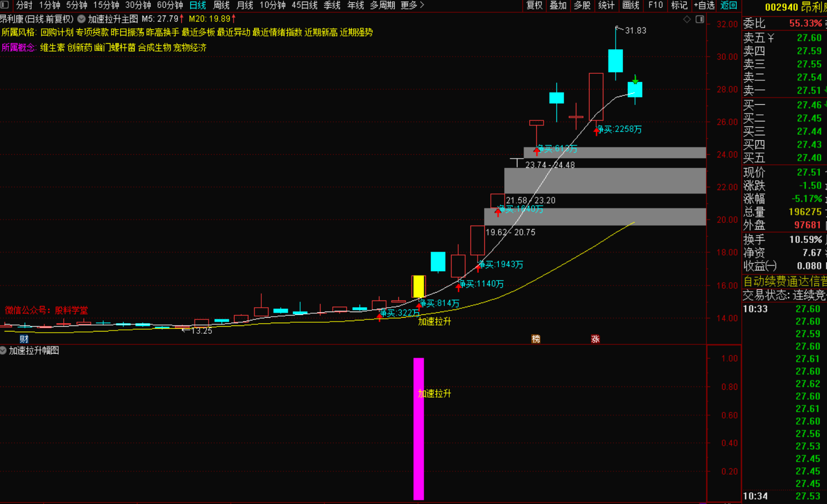The height and width of the screenshot is (504, 827).
Task: Click the yellow 加速拉升 signal candle
Action: click(x=418, y=286)
